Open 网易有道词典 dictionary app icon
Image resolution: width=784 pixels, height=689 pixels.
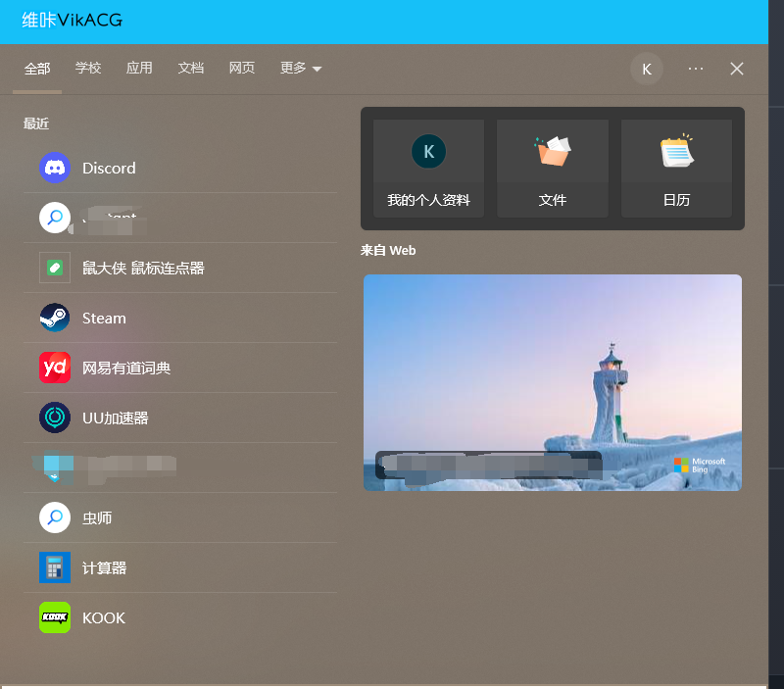pos(55,369)
